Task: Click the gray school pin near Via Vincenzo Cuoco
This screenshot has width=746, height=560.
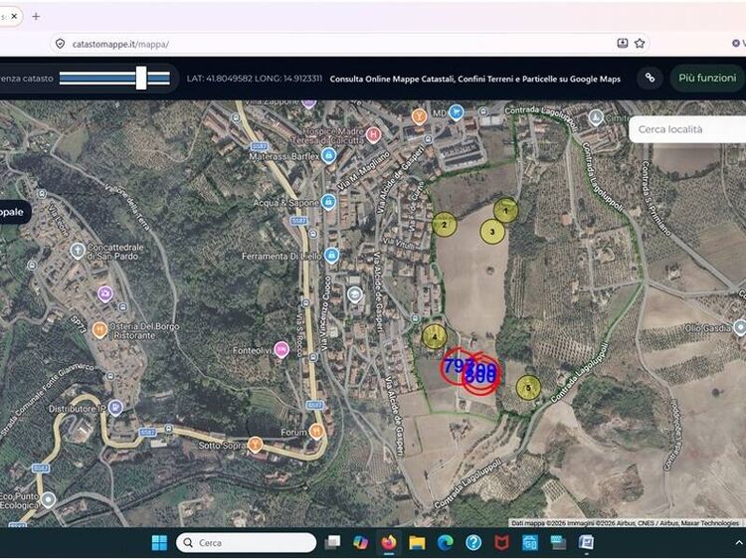Action: (x=354, y=295)
